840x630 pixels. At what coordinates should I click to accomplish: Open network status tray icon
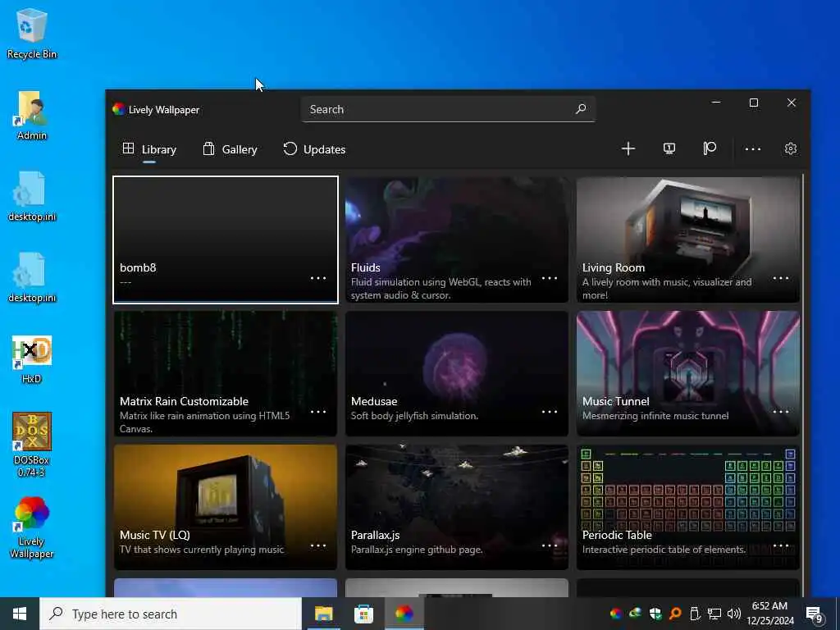pos(714,614)
